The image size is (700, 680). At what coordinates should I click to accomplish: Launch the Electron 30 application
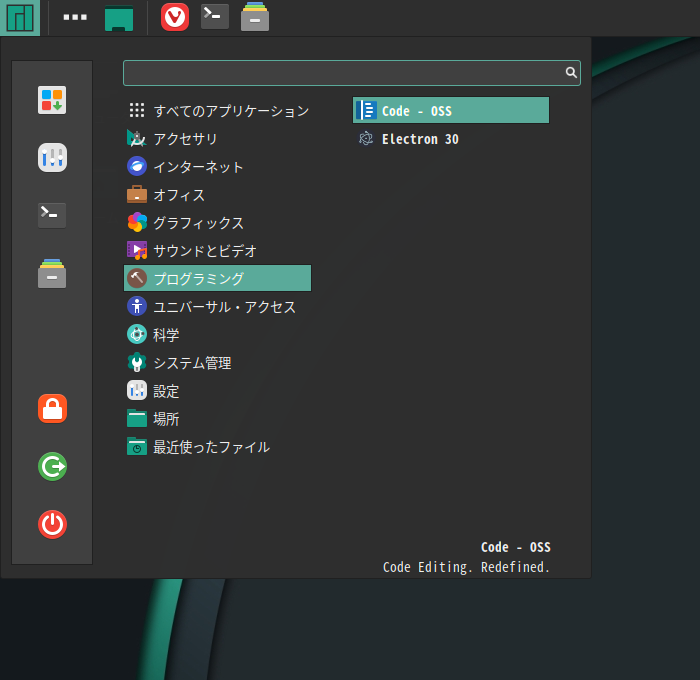[451, 139]
